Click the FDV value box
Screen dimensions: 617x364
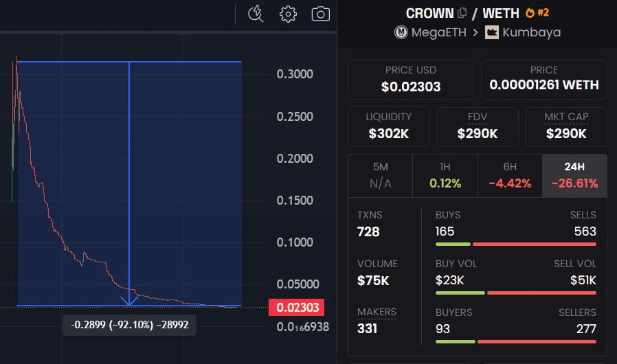pos(478,126)
